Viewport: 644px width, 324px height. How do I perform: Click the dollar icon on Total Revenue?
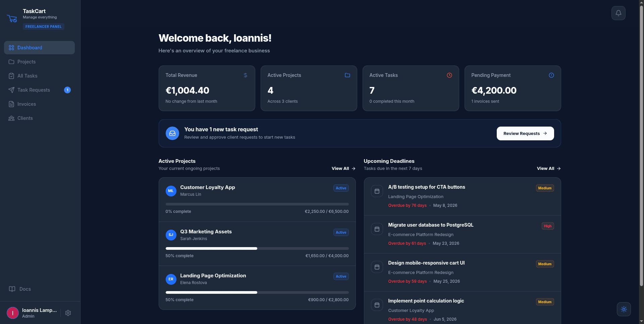click(246, 75)
